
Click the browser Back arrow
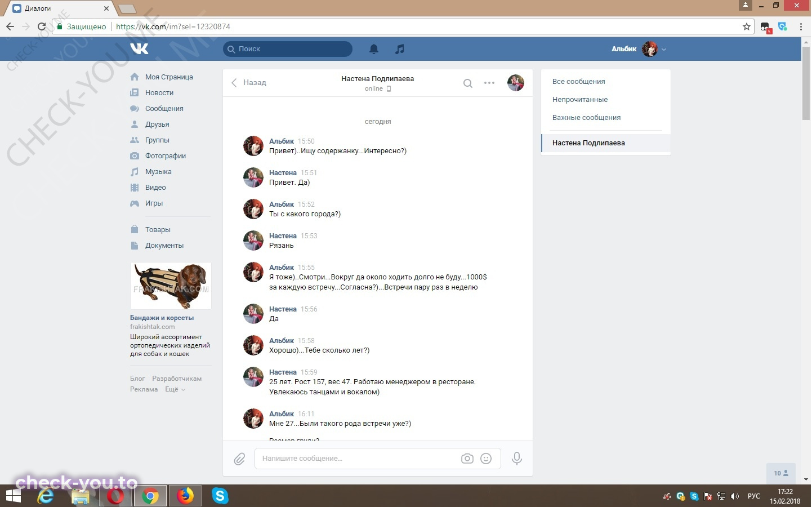tap(10, 26)
